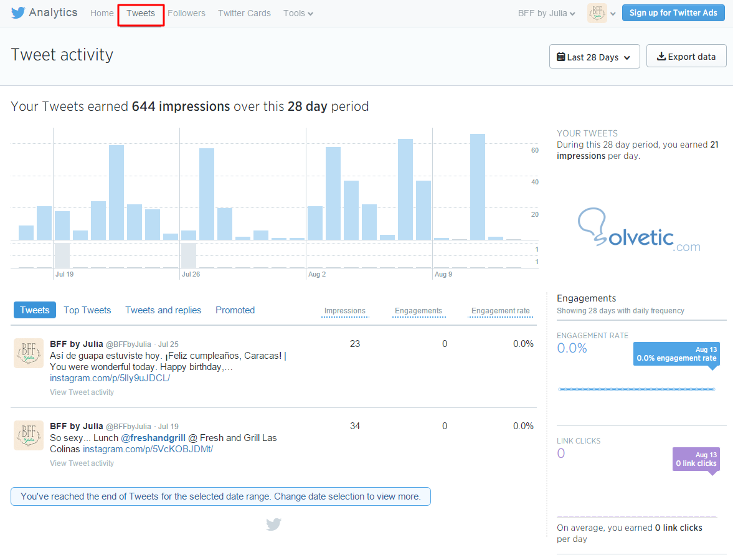Open the Home navigation item
The width and height of the screenshot is (733, 560).
pos(102,13)
